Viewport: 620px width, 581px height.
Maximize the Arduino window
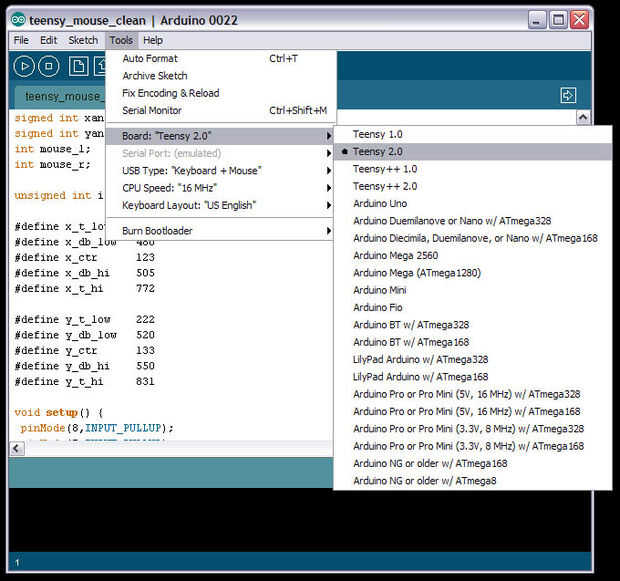(x=558, y=20)
